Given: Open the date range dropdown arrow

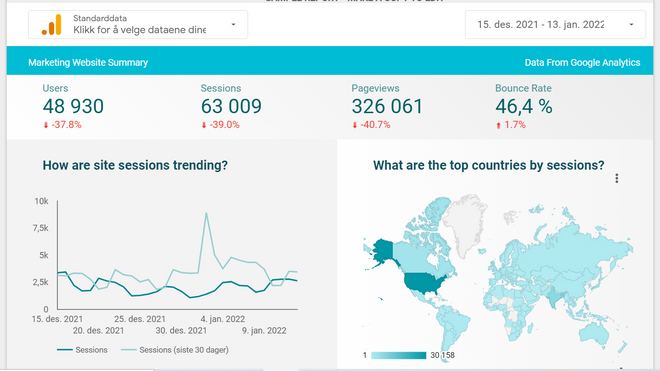Looking at the screenshot, I should (x=631, y=24).
